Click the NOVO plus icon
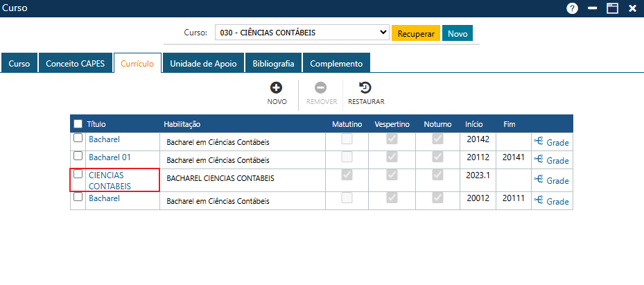The width and height of the screenshot is (644, 285). click(276, 87)
